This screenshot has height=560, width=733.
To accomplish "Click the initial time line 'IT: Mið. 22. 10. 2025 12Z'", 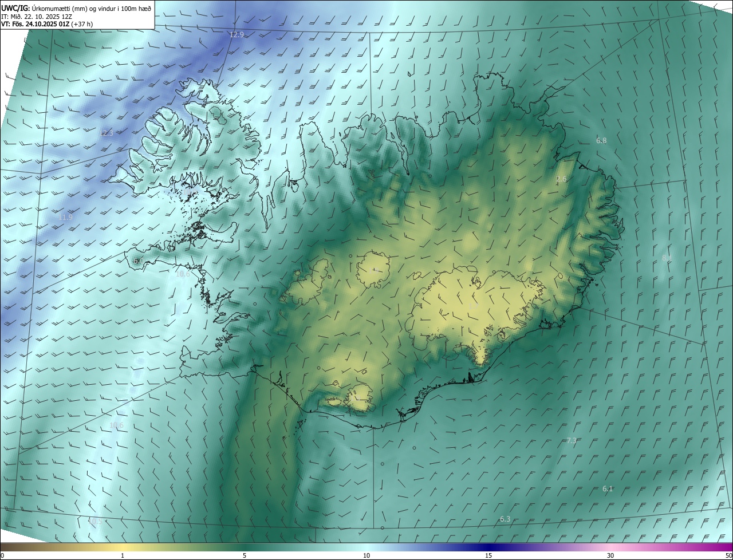I will pyautogui.click(x=36, y=17).
